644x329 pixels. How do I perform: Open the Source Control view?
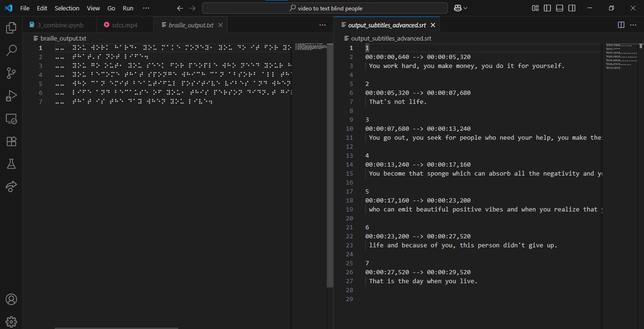(11, 73)
